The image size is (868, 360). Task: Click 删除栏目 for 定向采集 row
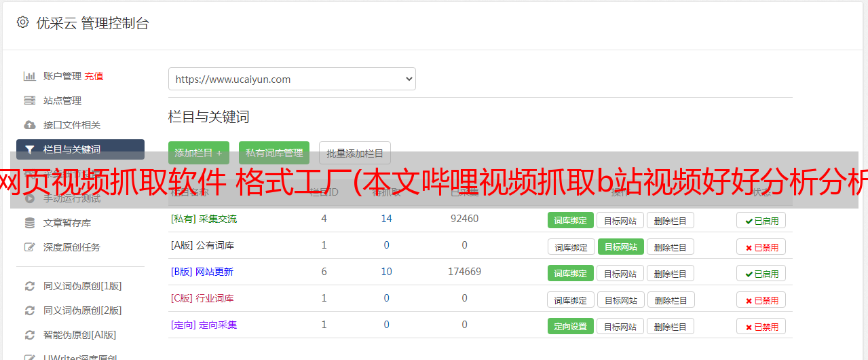coord(670,326)
